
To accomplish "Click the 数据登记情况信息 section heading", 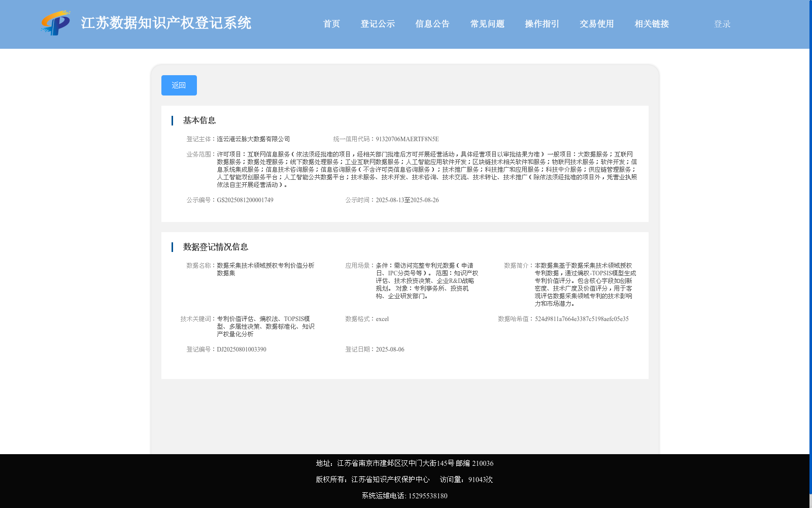I will [216, 247].
